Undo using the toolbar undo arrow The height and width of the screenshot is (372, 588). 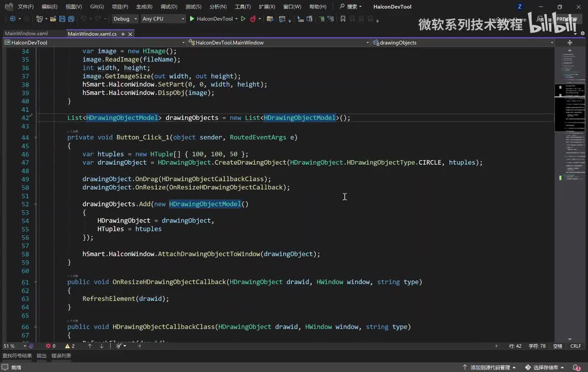(x=83, y=19)
